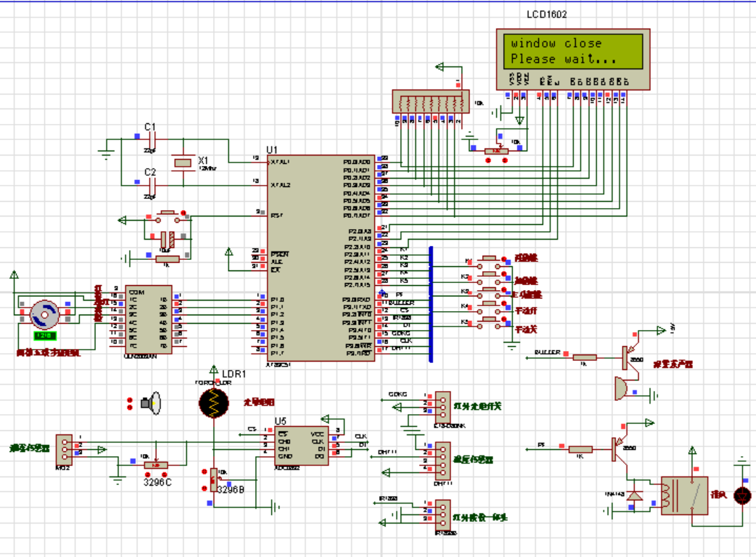The width and height of the screenshot is (756, 557).
Task: Toggle the red latch dot on K5 button
Action: [504, 319]
